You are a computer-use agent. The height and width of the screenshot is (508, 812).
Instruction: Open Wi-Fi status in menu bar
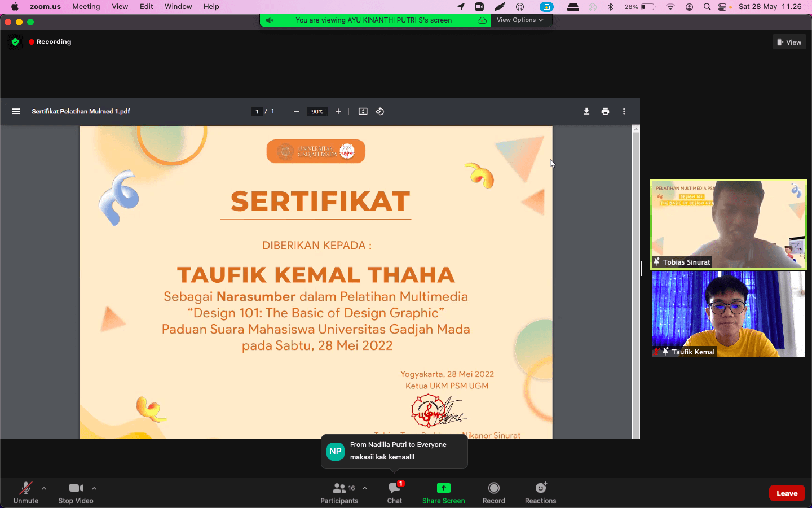pos(670,7)
